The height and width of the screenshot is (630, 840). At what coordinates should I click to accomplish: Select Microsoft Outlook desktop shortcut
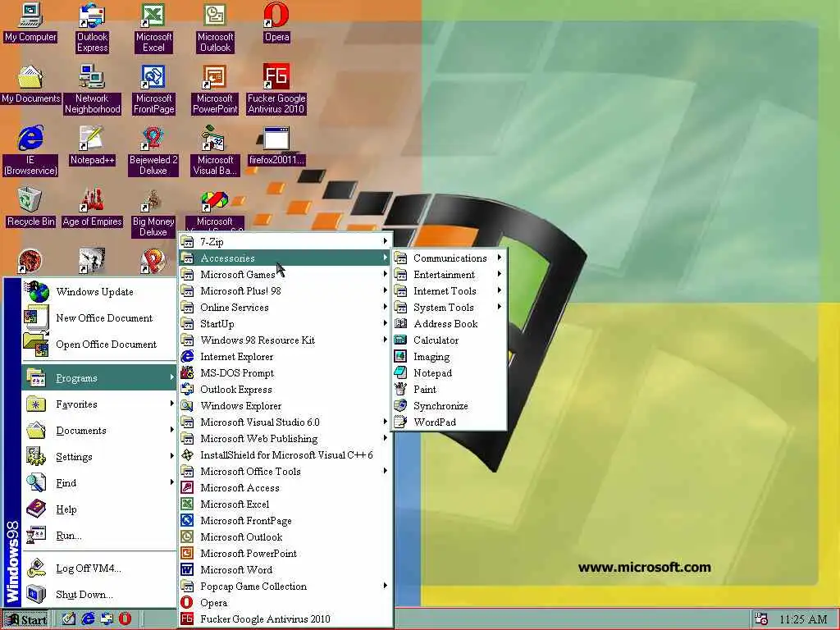pos(215,28)
